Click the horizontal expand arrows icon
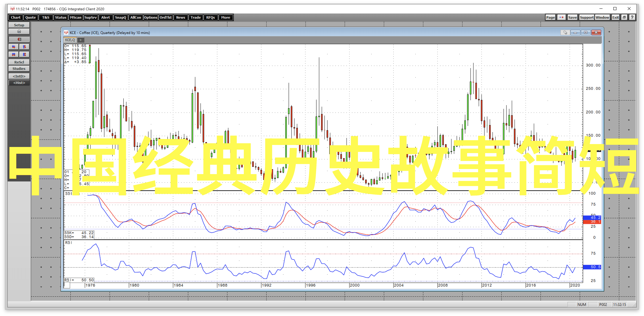644x316 pixels. [13, 47]
